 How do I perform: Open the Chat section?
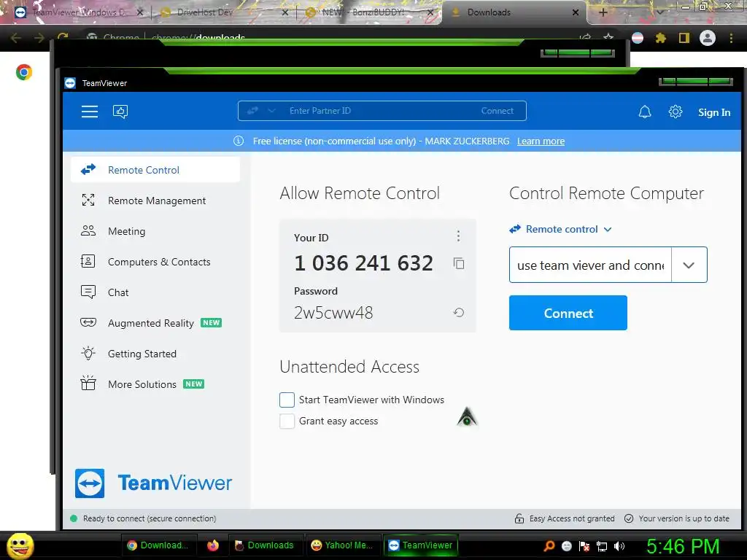(x=155, y=292)
